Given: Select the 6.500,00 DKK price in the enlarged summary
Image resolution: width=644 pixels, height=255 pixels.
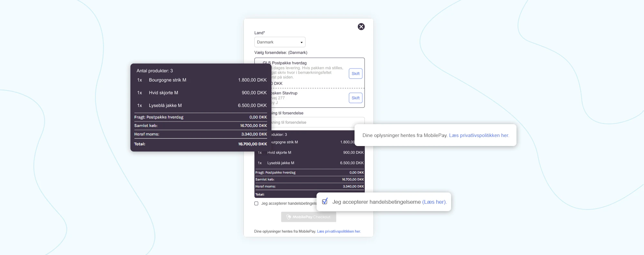Looking at the screenshot, I should pyautogui.click(x=252, y=105).
